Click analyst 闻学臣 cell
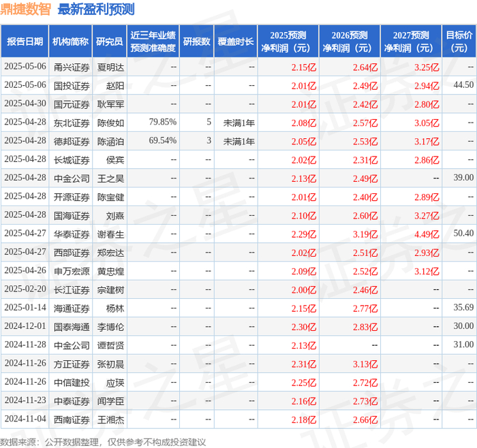Viewport: 477px width, 448px height. (110, 401)
